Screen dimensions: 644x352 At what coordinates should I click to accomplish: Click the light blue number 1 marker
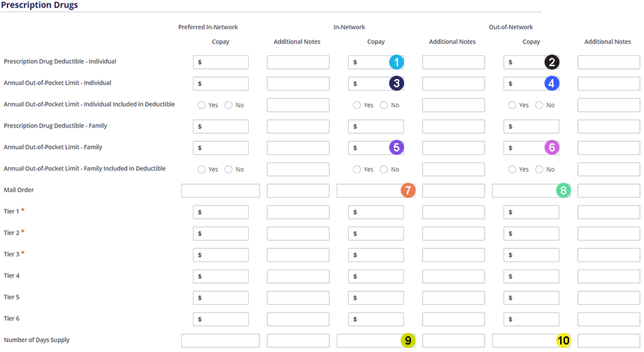coord(397,62)
